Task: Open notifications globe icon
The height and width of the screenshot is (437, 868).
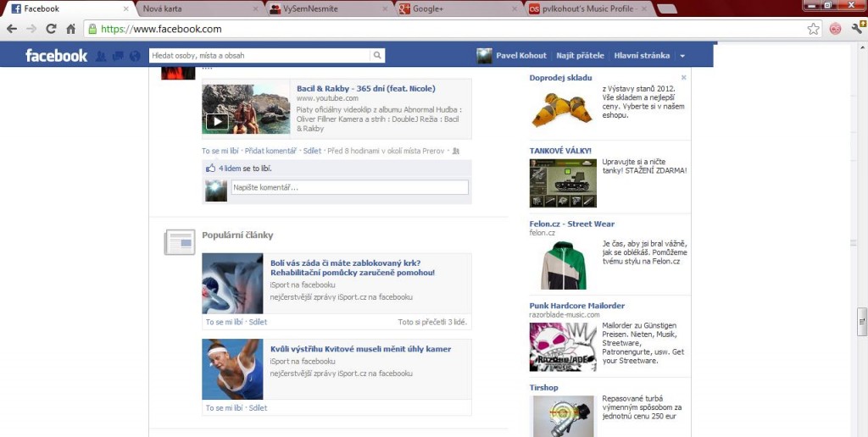Action: tap(135, 56)
